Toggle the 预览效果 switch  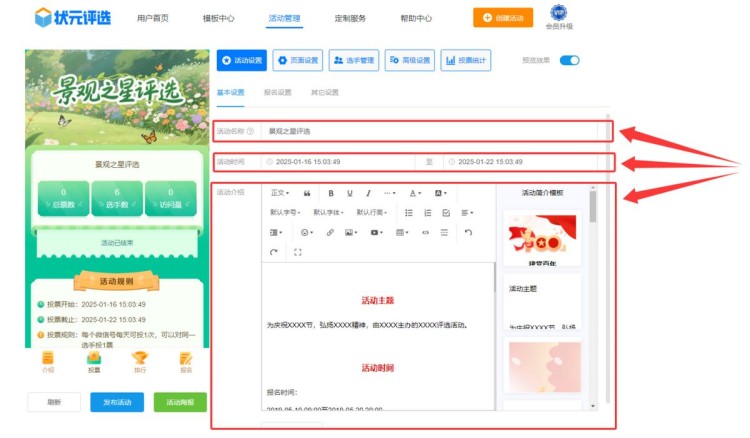pos(569,60)
